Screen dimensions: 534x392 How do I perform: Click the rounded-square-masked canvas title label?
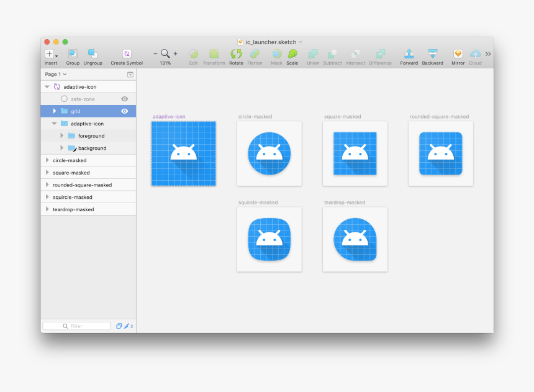coord(440,117)
